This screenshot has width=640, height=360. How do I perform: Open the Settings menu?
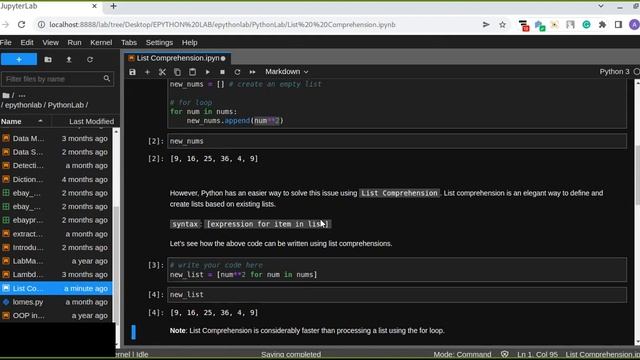click(x=159, y=42)
